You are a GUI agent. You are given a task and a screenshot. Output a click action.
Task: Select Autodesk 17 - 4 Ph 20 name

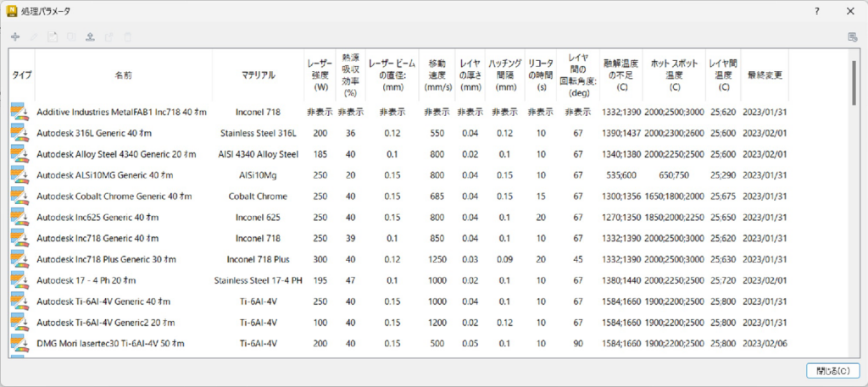click(86, 280)
